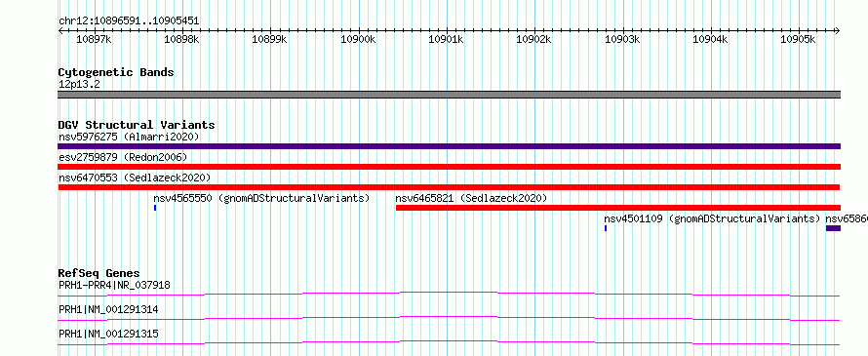Screen dimensions: 868x356
Task: Click the nsv6465821 (Sedlazeck2020) label
Action: click(x=471, y=198)
